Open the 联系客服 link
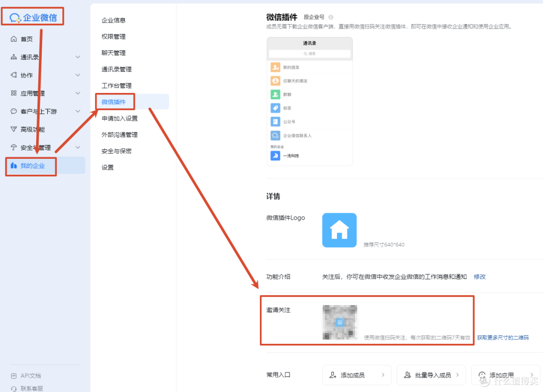 click(32, 388)
